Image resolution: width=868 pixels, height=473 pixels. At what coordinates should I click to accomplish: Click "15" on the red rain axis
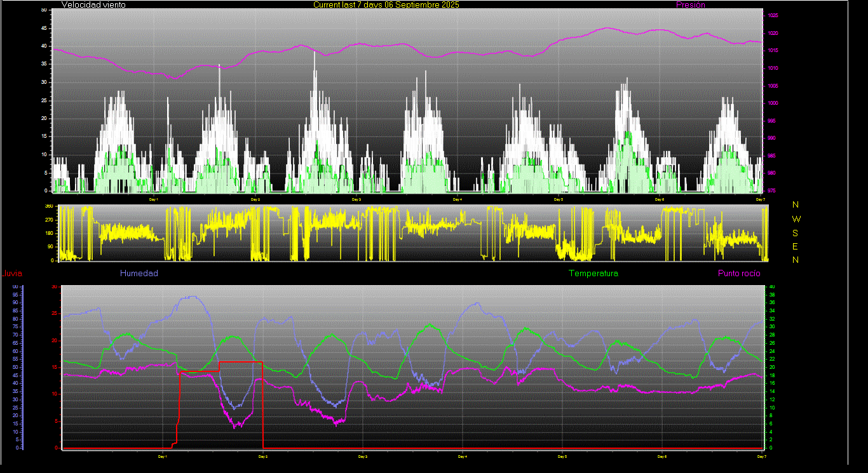pos(55,367)
